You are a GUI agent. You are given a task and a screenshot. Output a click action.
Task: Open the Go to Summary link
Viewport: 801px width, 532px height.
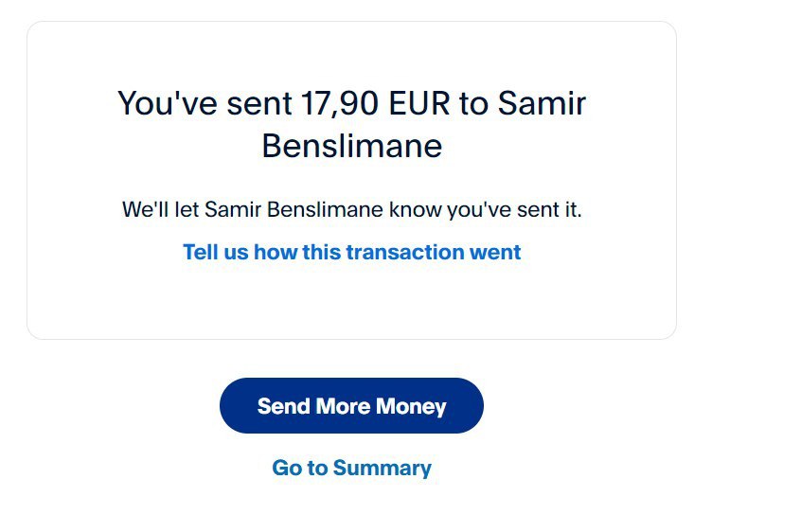(x=351, y=468)
